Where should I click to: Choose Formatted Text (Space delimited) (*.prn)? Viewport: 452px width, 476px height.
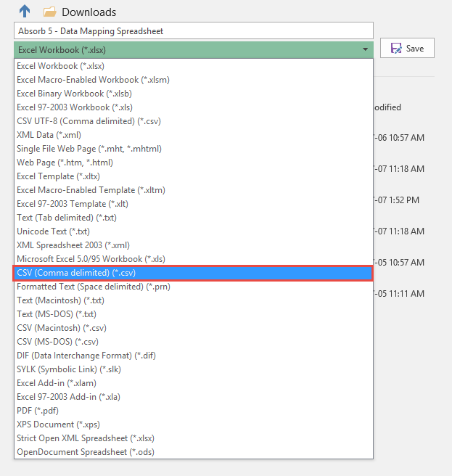pyautogui.click(x=94, y=287)
